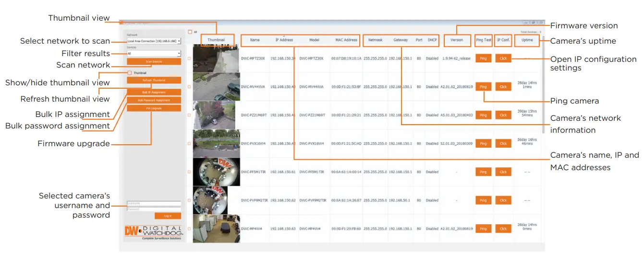Viewport: 644px width, 255px height.
Task: Select the checkbox for the DWC-MV44WA row
Action: [x=189, y=87]
